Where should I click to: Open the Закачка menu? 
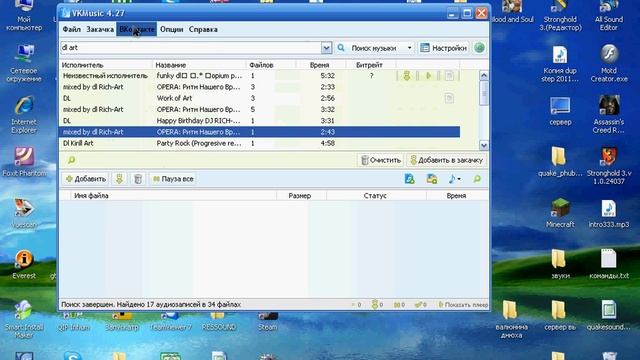pyautogui.click(x=100, y=29)
